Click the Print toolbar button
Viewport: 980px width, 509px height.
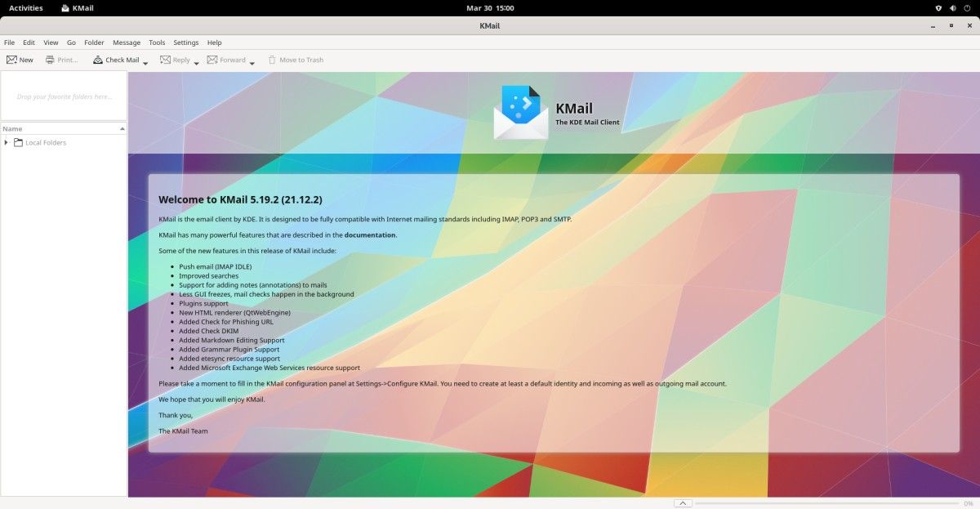(x=62, y=60)
